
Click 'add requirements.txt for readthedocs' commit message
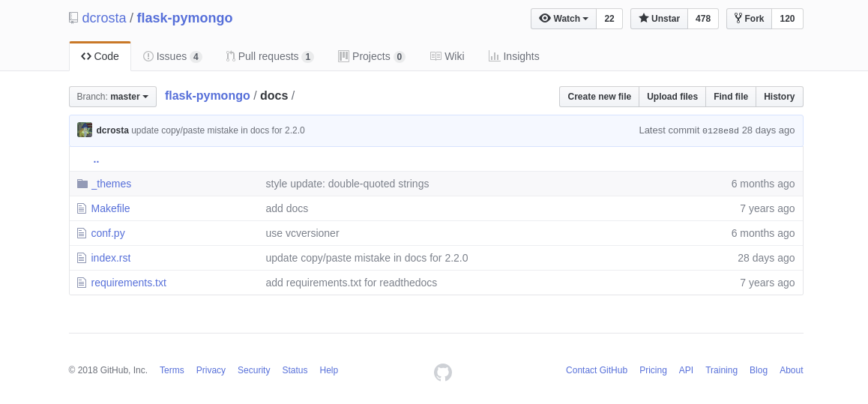(352, 283)
